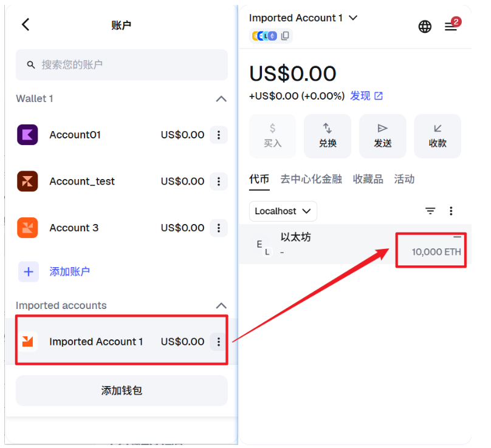Open the Imported Account 1 account picker
The height and width of the screenshot is (448, 491).
[303, 18]
